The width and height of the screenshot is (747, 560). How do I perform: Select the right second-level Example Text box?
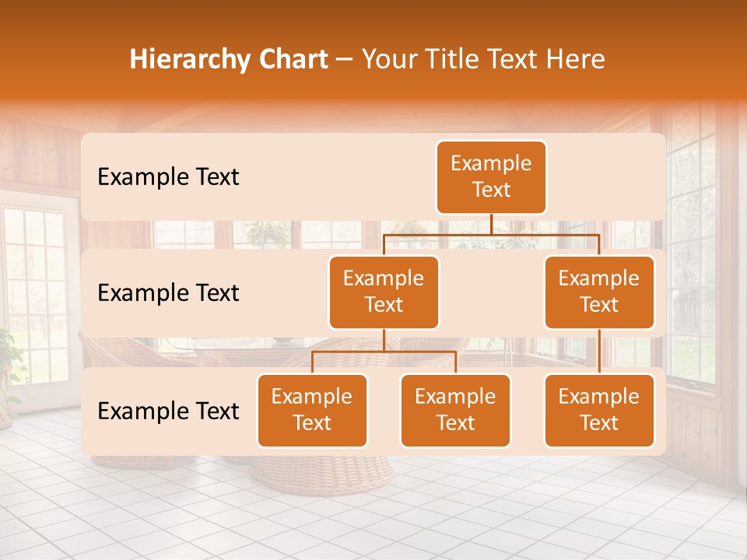pyautogui.click(x=599, y=292)
